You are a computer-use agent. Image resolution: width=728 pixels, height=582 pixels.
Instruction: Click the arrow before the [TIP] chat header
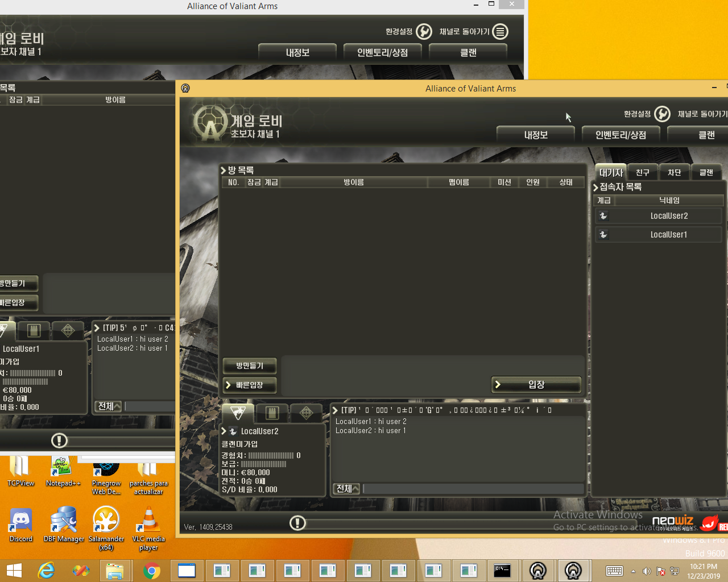[335, 410]
